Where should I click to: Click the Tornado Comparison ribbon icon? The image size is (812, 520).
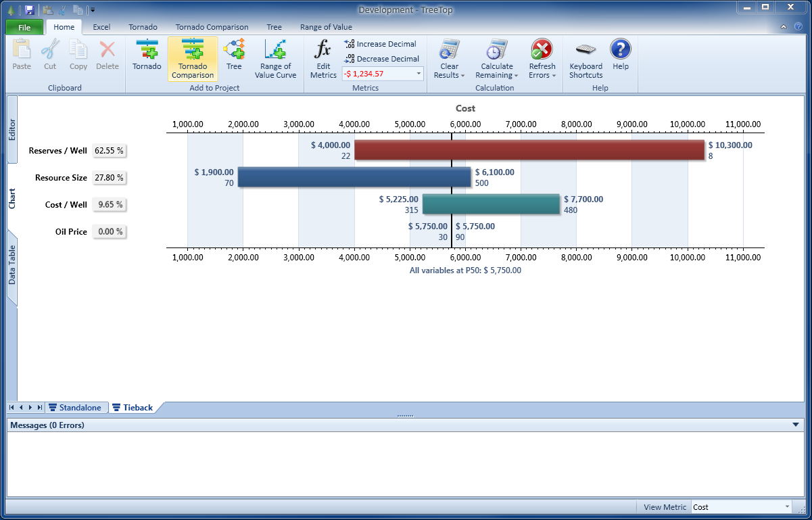pyautogui.click(x=193, y=58)
